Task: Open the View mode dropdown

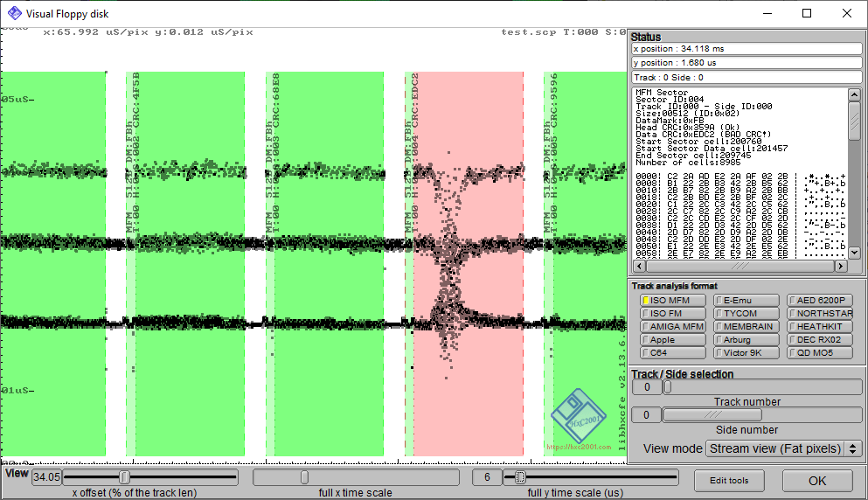Action: [x=784, y=448]
